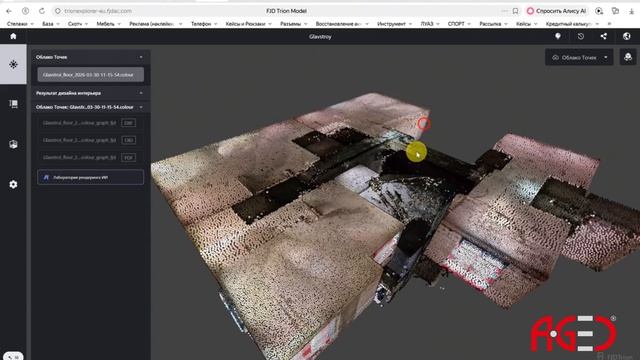This screenshot has height=360, width=640.
Task: Open the Скотч bookmarks folder
Action: [x=78, y=24]
